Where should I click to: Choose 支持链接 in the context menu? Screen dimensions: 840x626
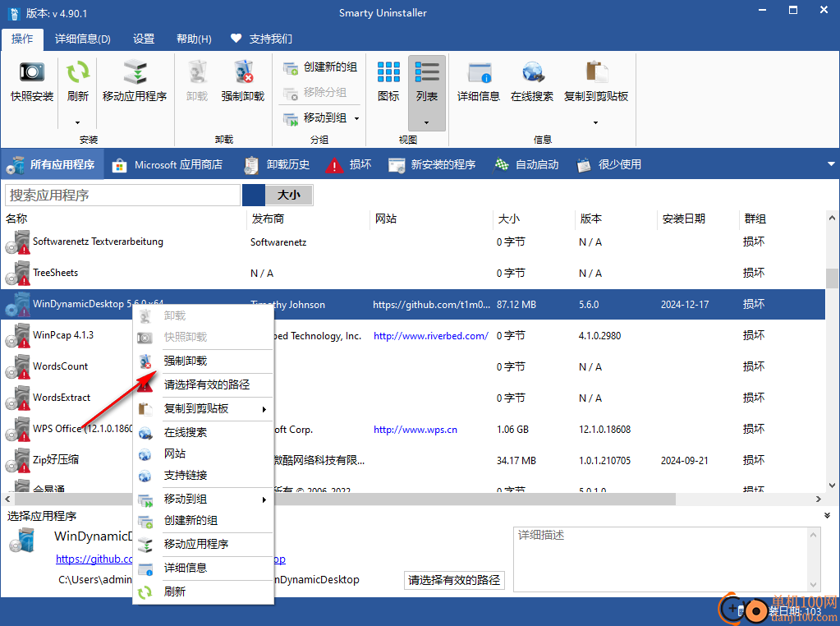click(204, 476)
